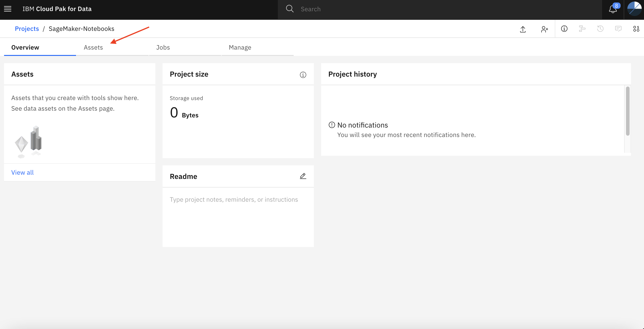This screenshot has width=644, height=329.
Task: Click the View all assets link
Action: tap(22, 172)
